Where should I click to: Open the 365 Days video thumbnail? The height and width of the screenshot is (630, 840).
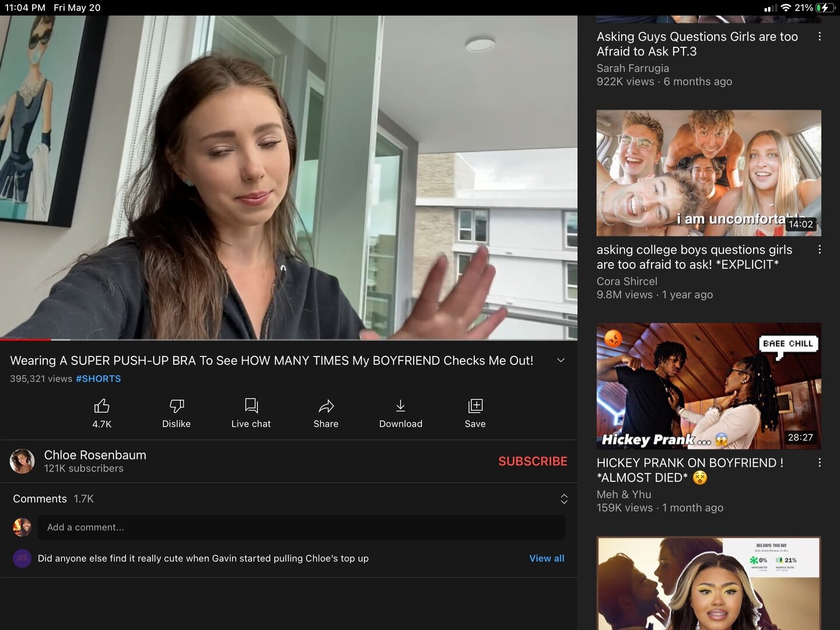tap(709, 583)
